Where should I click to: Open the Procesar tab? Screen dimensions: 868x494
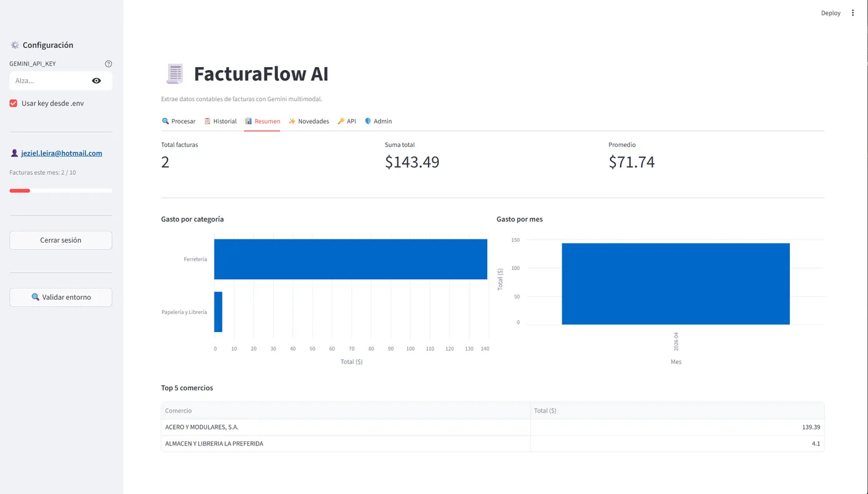click(x=179, y=121)
